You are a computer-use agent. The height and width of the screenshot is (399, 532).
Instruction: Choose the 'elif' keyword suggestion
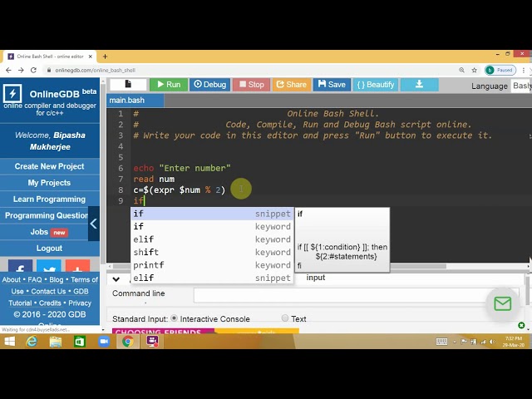(212, 239)
